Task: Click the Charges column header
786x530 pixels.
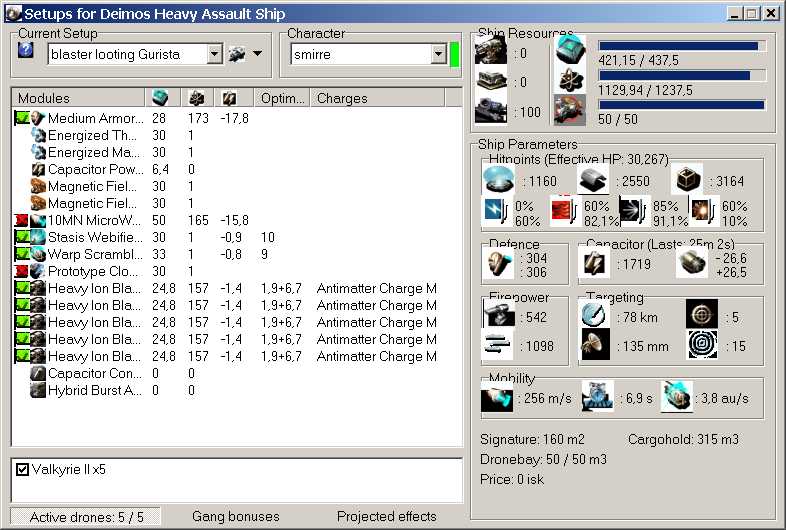Action: tap(377, 98)
